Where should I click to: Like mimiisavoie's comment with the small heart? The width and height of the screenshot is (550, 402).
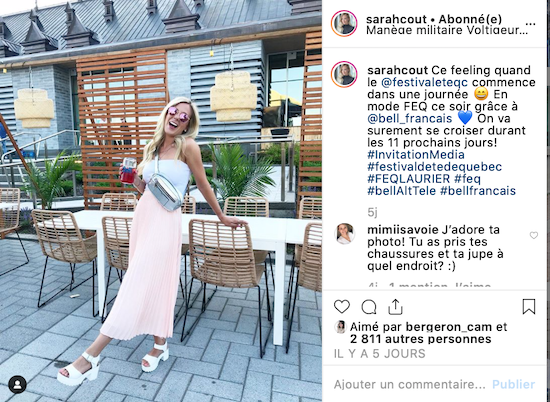tap(534, 235)
